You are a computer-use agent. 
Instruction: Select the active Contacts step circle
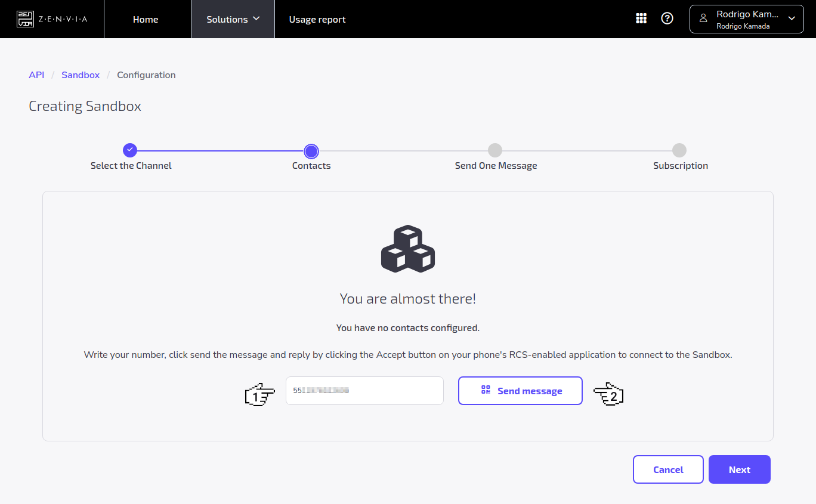(311, 151)
